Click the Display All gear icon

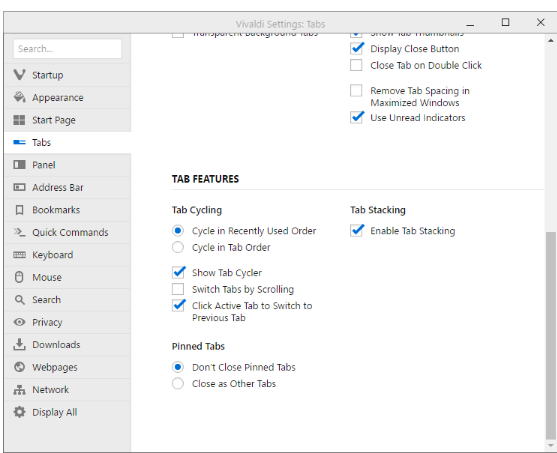[19, 412]
